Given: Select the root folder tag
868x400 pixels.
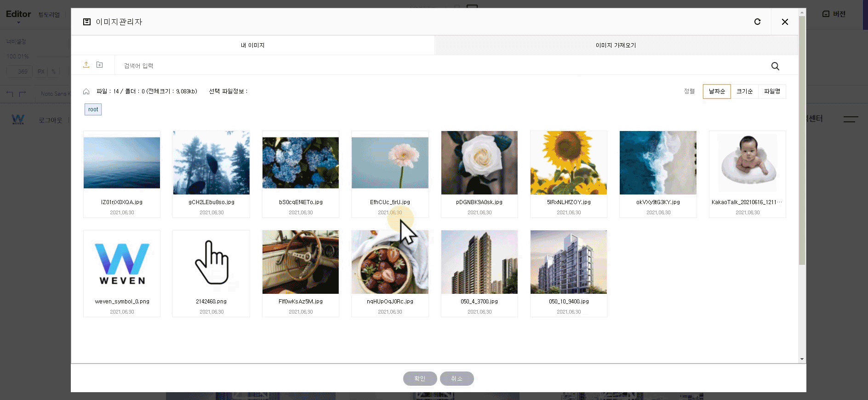Looking at the screenshot, I should tap(93, 109).
